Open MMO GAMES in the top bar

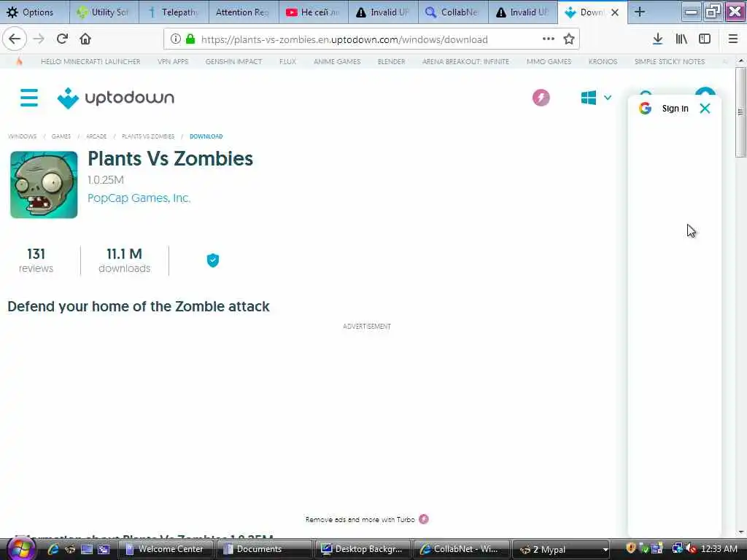549,61
